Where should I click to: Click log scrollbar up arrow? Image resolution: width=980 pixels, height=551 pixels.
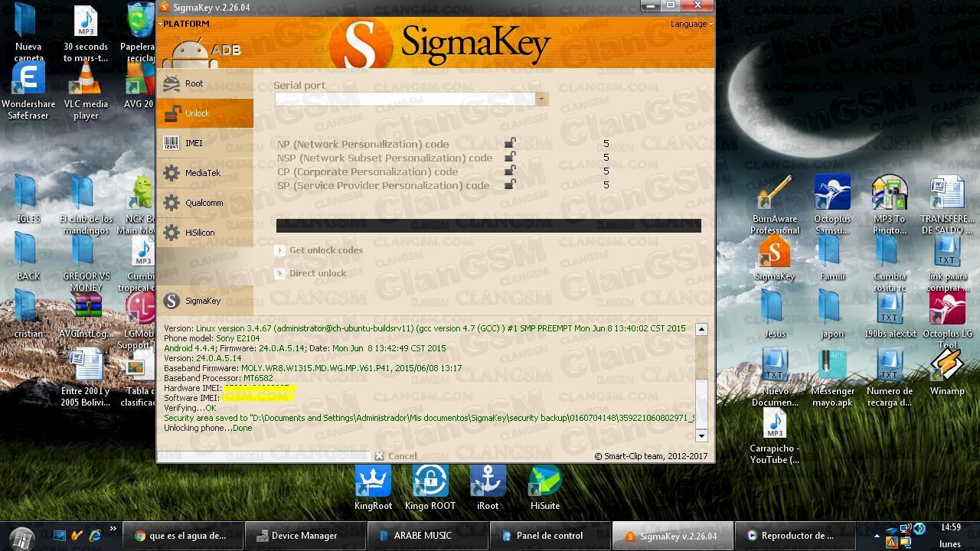[701, 329]
